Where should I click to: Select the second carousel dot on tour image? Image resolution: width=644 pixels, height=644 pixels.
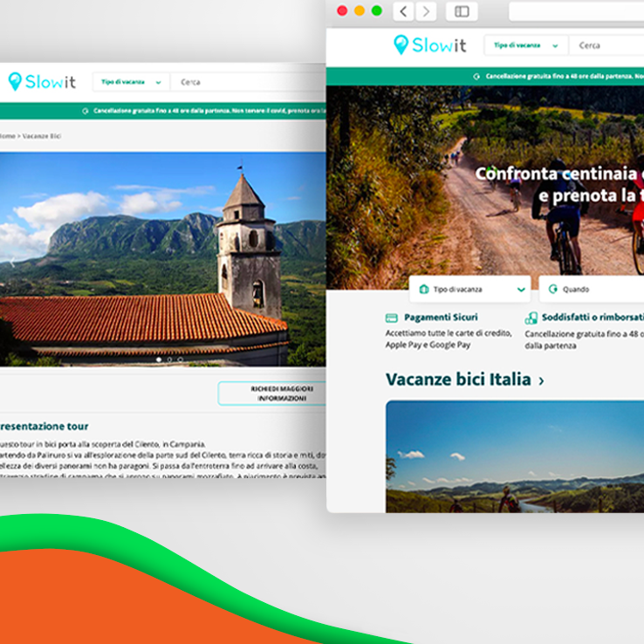click(169, 360)
